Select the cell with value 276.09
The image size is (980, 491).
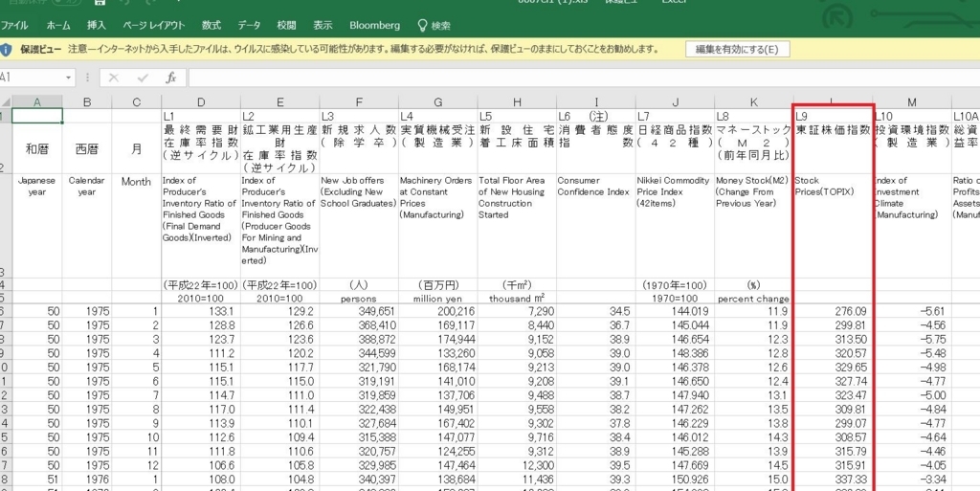[x=834, y=311]
